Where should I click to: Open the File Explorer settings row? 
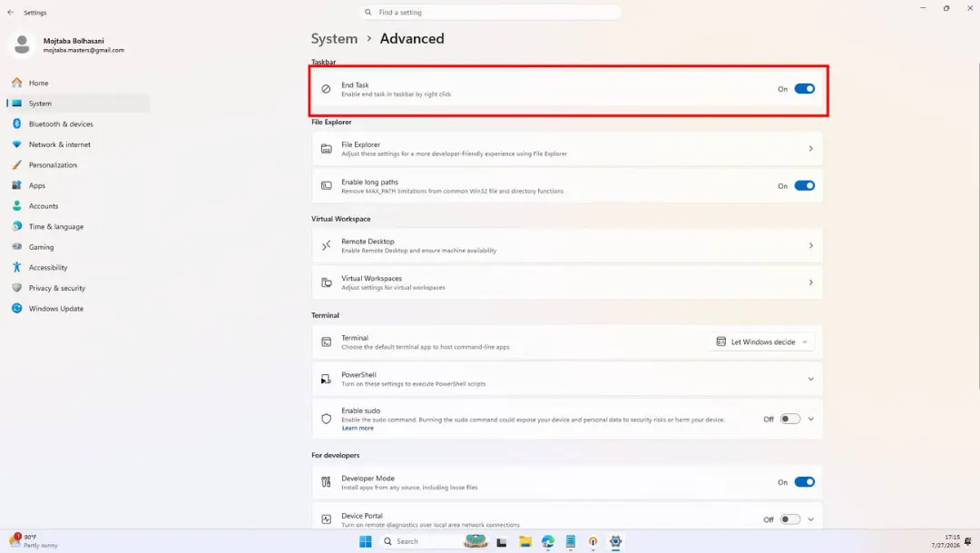click(567, 149)
